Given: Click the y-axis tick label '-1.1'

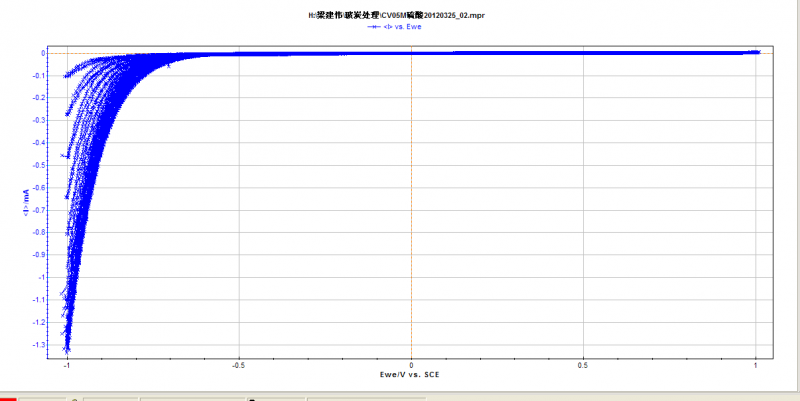Looking at the screenshot, I should (x=39, y=300).
